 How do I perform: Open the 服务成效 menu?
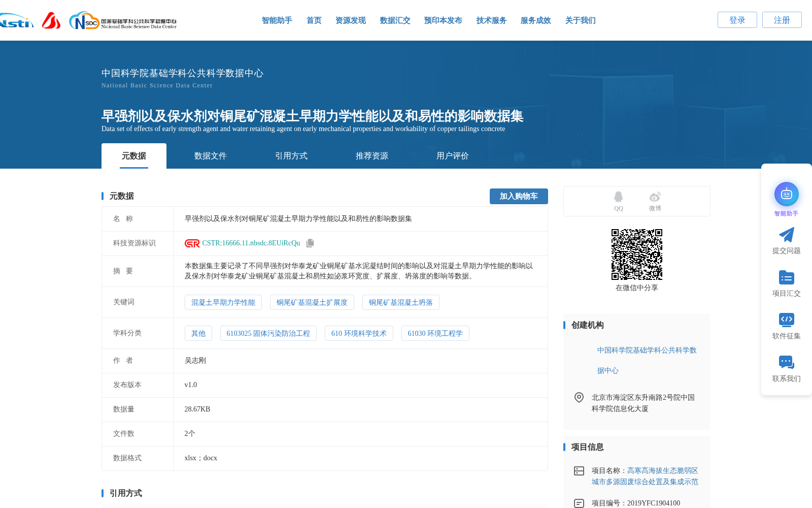[536, 20]
